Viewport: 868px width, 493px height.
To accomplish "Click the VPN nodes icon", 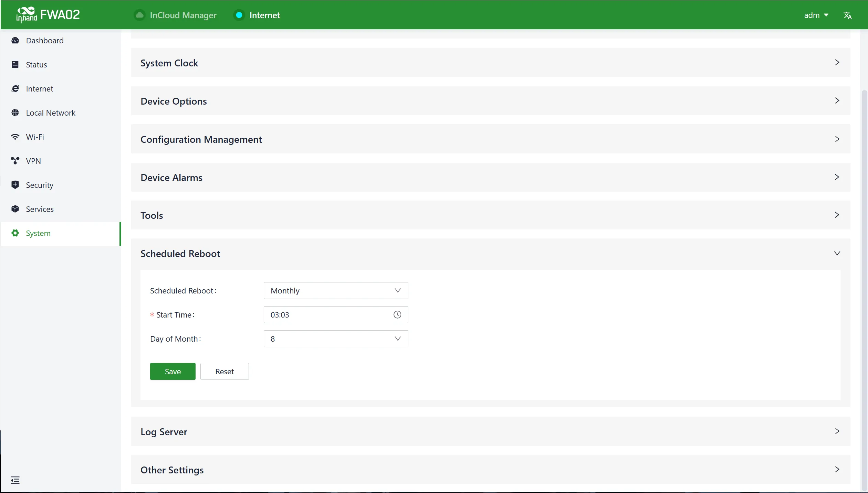I will (15, 161).
